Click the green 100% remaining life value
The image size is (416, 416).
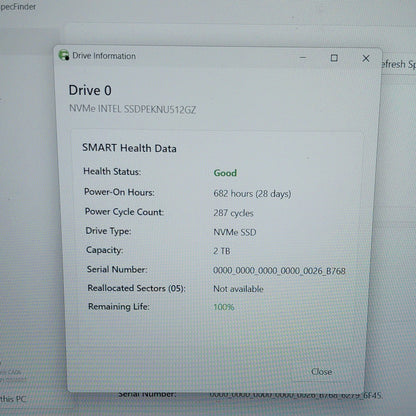224,307
